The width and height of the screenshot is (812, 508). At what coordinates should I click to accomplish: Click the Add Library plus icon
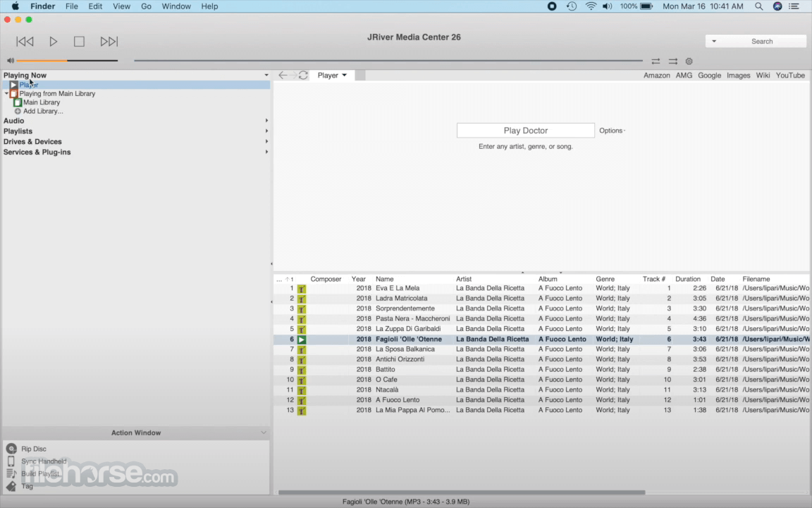coord(18,111)
